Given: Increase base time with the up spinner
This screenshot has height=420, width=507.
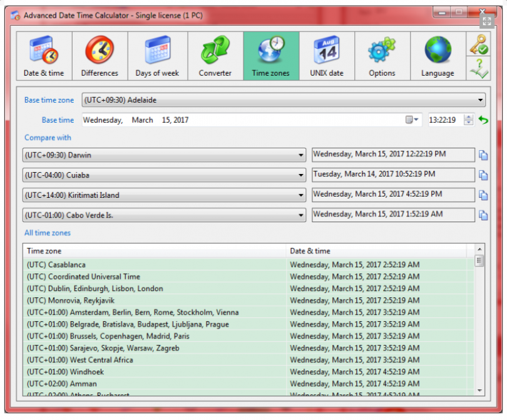Looking at the screenshot, I should click(468, 118).
